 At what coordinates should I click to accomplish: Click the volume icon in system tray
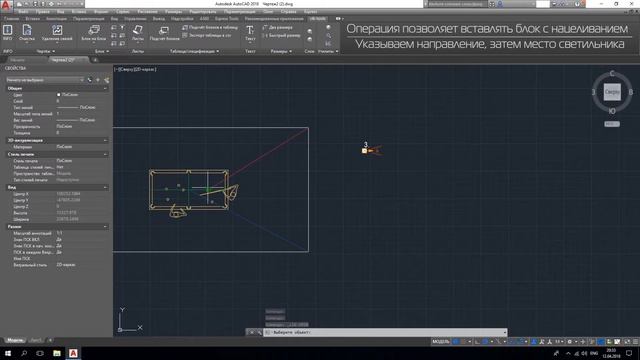584,353
